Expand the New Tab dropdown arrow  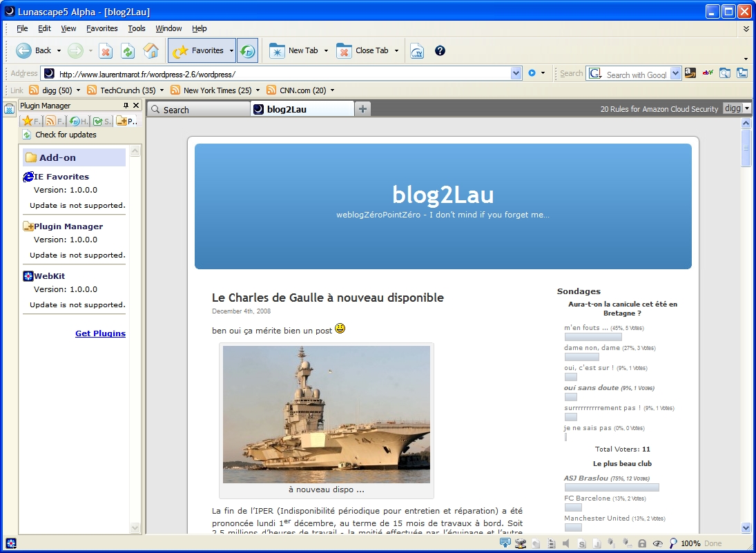pos(326,50)
